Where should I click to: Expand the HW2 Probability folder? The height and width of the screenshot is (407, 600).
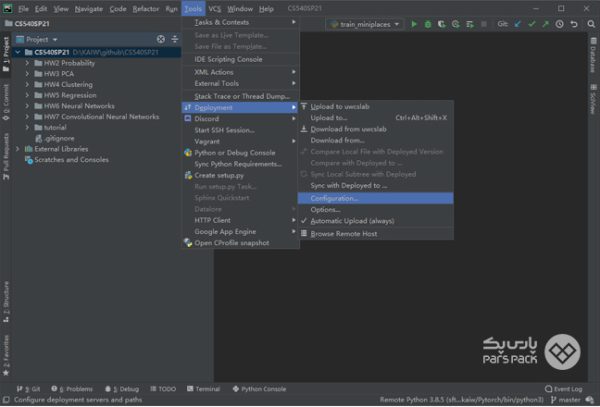27,63
